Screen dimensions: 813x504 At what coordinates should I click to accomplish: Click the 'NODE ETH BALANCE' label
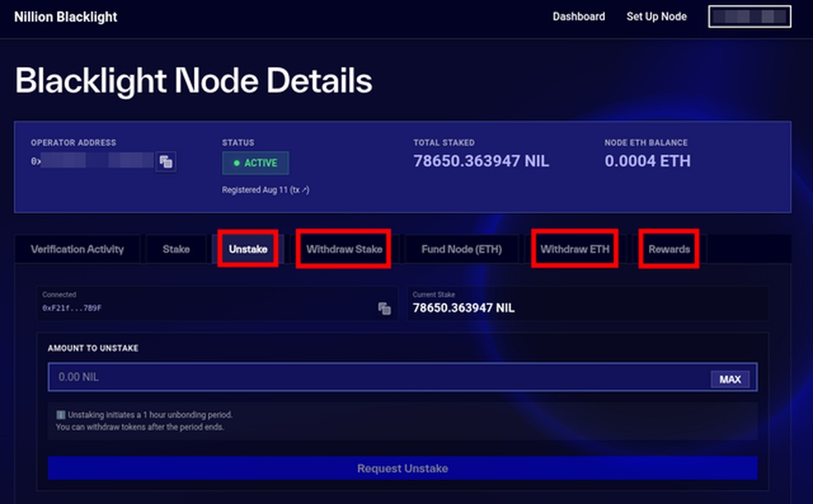pos(646,143)
